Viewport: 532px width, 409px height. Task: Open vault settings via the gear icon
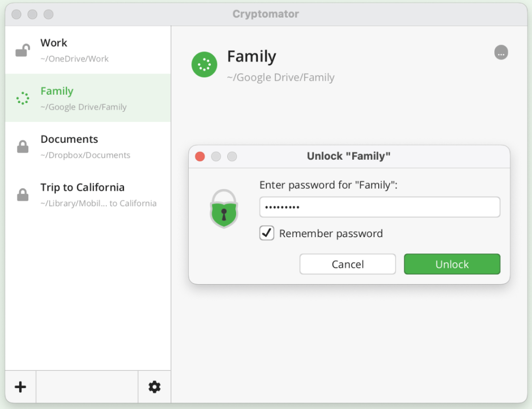point(154,387)
